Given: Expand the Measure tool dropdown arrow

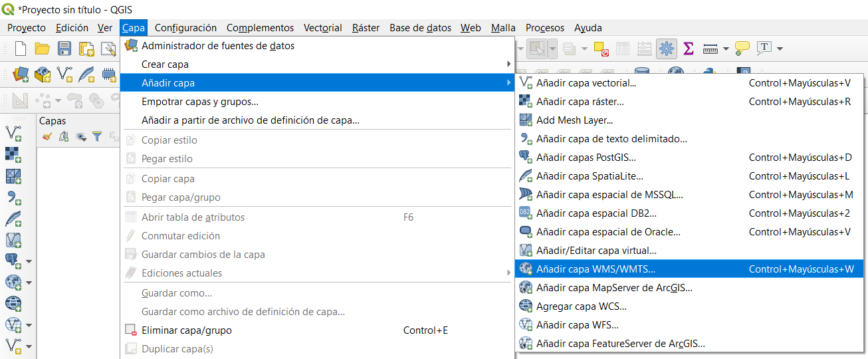Looking at the screenshot, I should tap(725, 49).
